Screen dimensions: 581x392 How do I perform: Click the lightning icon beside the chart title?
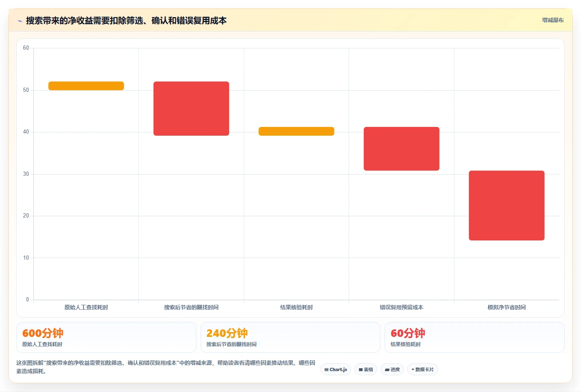(20, 21)
